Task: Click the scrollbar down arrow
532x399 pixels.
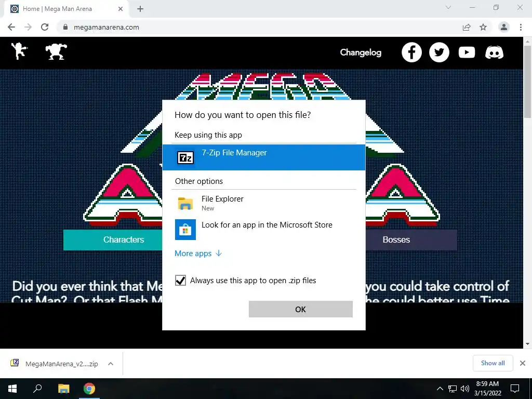Action: pyautogui.click(x=527, y=344)
